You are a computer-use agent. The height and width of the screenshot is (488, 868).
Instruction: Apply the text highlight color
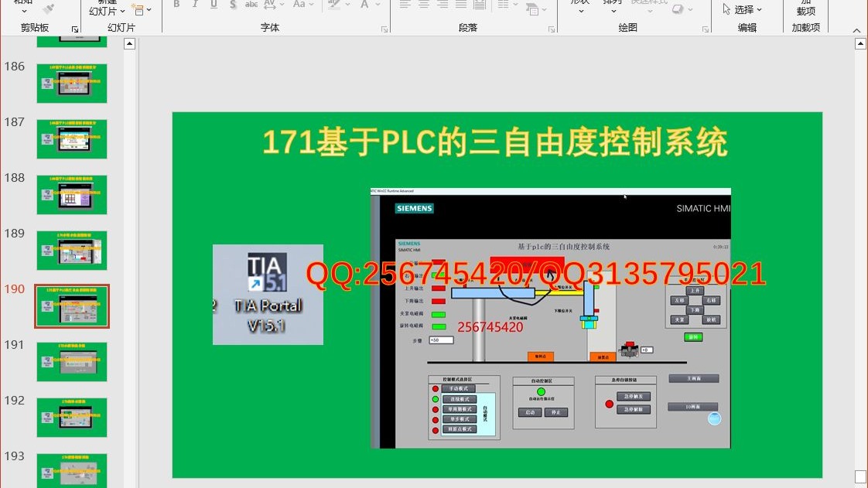click(333, 5)
